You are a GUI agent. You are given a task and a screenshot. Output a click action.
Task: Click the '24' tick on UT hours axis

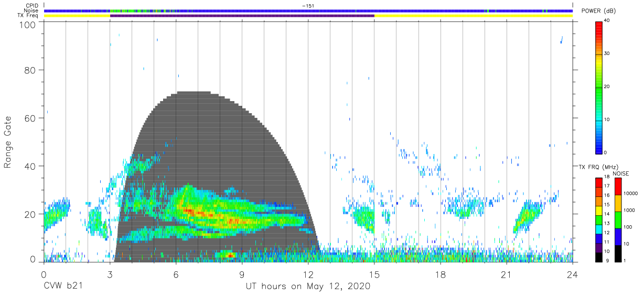click(x=573, y=274)
